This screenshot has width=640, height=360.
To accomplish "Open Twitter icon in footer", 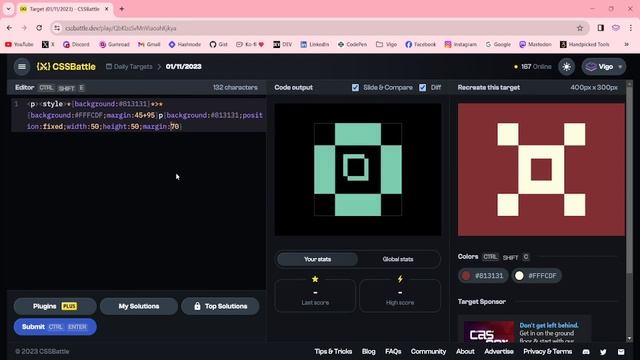I will tap(603, 351).
